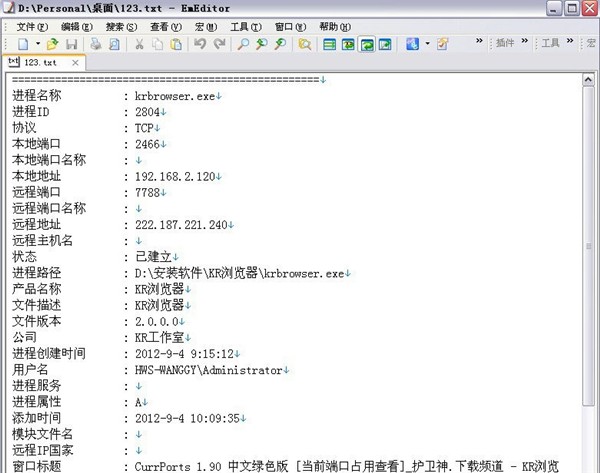Click the window title text 'CurrPorts 1.90'

pos(178,467)
